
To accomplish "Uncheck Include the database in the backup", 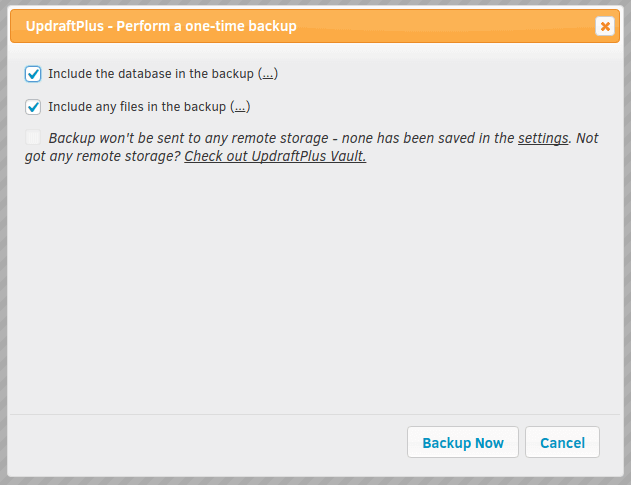I will coord(33,74).
